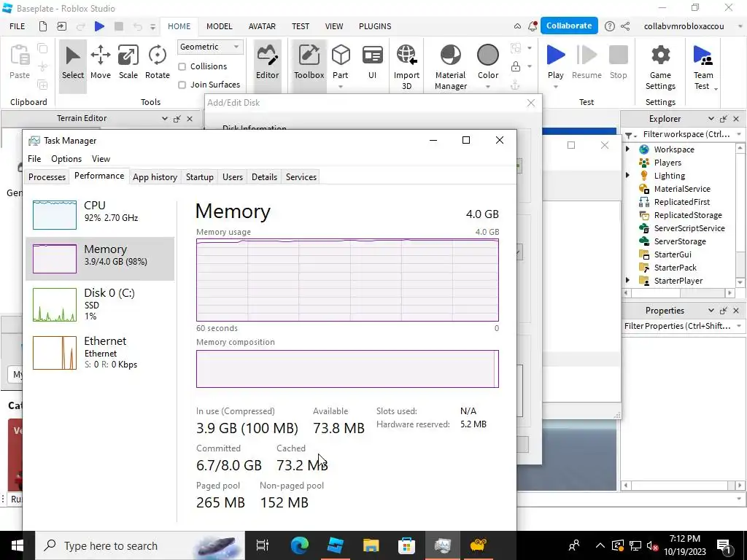Image resolution: width=747 pixels, height=560 pixels.
Task: Select ReplicatedStorage in Explorer
Action: 688,215
